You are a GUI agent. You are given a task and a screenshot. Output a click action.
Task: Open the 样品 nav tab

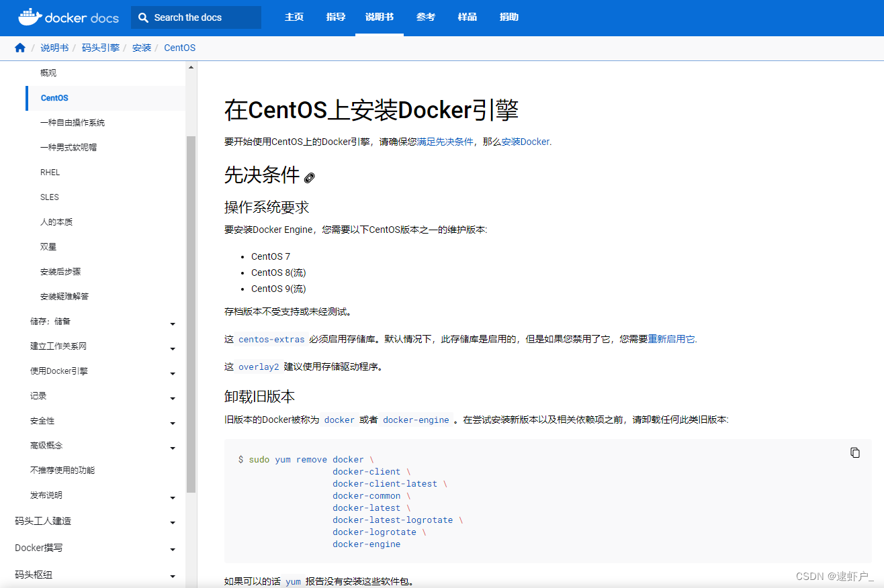pyautogui.click(x=468, y=17)
